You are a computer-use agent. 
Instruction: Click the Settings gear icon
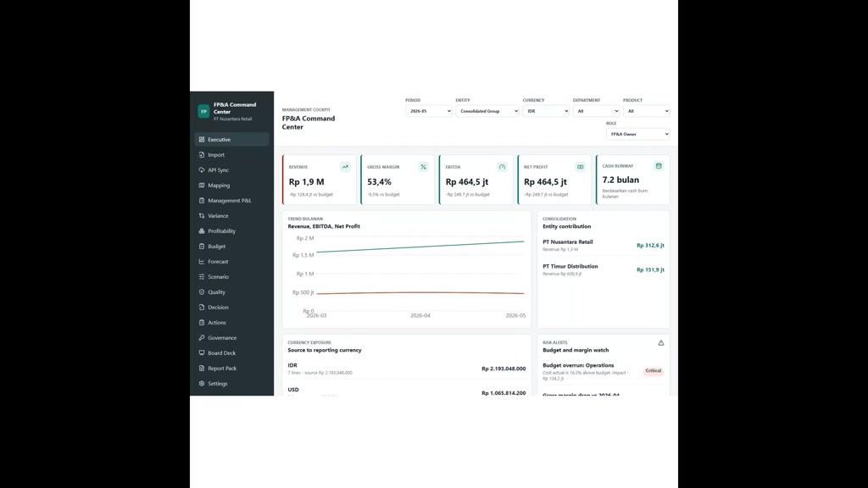click(202, 383)
